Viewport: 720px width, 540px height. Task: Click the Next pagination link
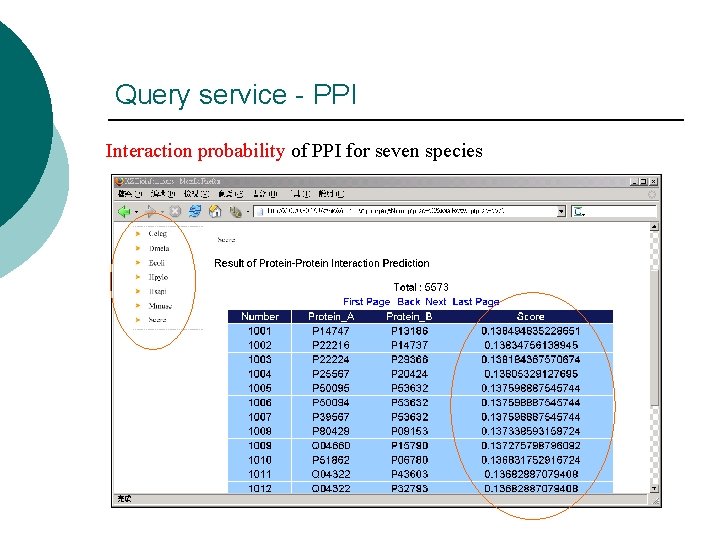(436, 302)
